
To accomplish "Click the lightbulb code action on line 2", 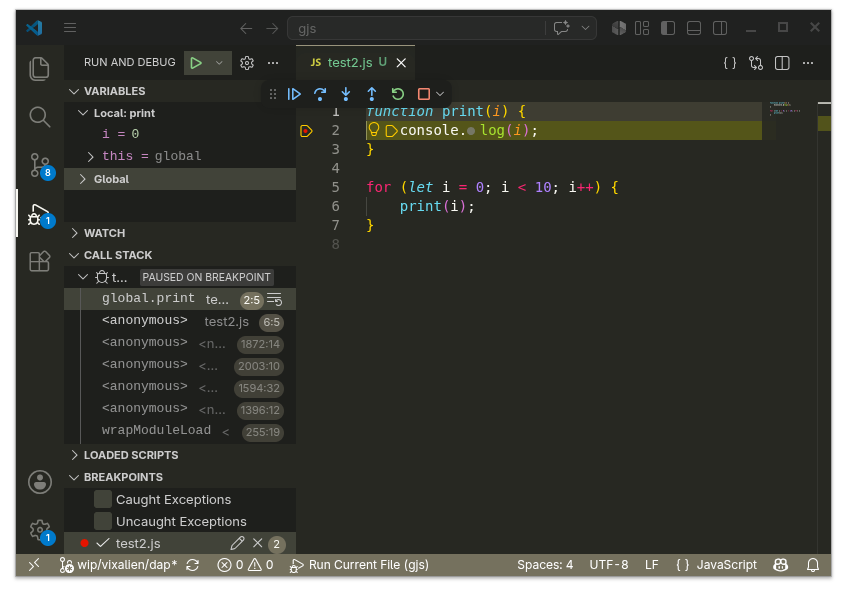I will click(374, 130).
